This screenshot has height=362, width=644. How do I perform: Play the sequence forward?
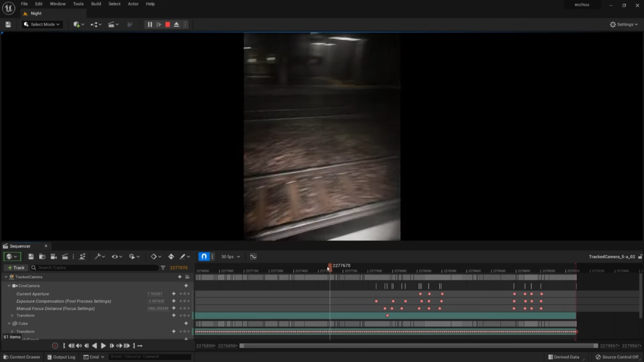[x=103, y=346]
